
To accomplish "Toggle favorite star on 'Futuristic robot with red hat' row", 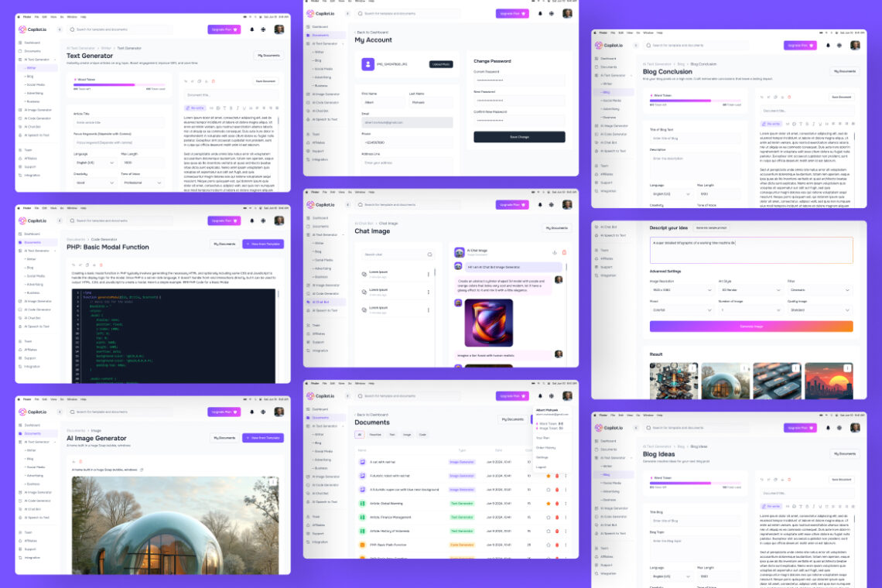I will tap(548, 476).
